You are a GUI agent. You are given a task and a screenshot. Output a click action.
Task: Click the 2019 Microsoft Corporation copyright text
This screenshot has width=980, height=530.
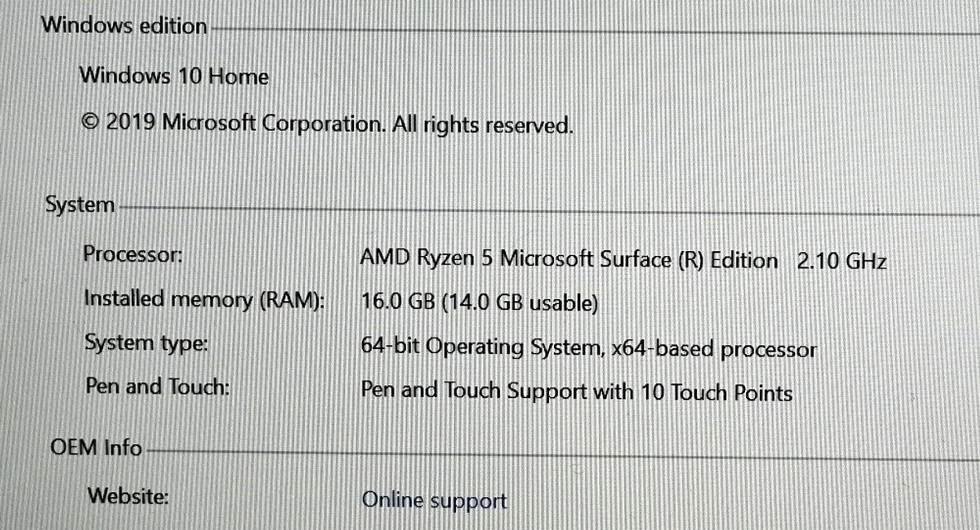click(x=232, y=123)
